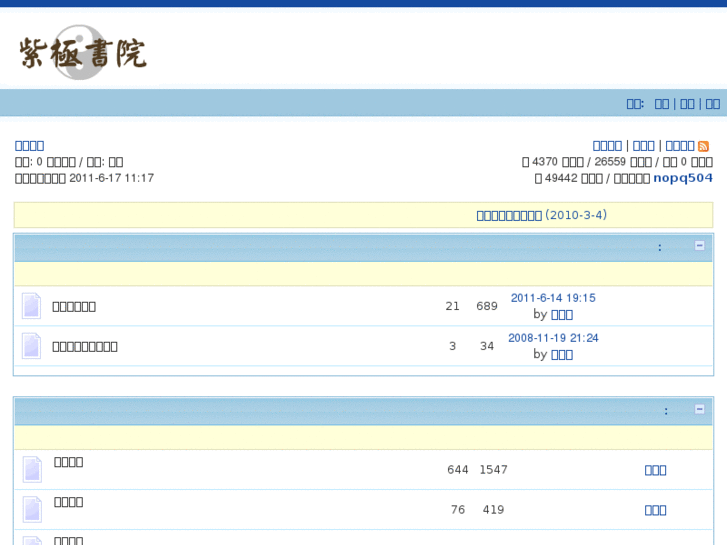Click forum icon in the 76 / 419 row
Image resolution: width=727 pixels, height=545 pixels.
click(32, 509)
